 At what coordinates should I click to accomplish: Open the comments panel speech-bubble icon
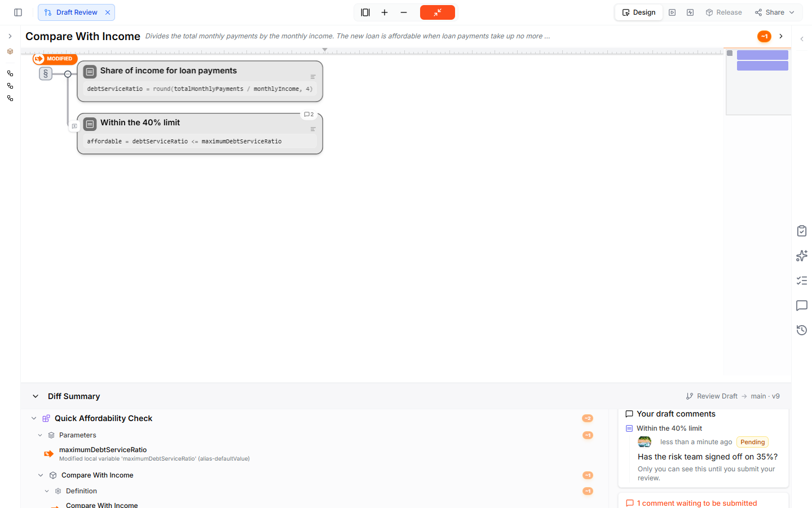pyautogui.click(x=802, y=305)
